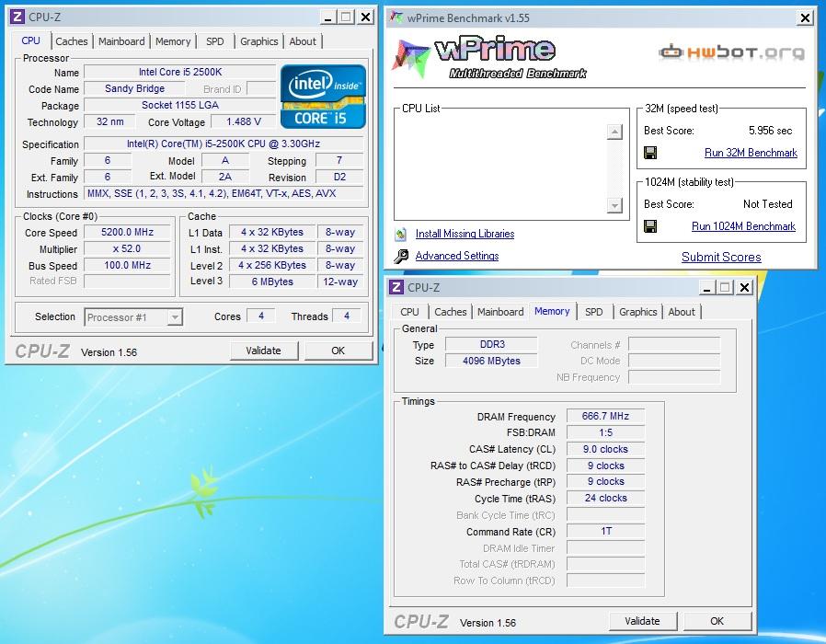Select SPD tab in top CPU-Z window
Viewport: 826px width, 644px height.
(215, 41)
